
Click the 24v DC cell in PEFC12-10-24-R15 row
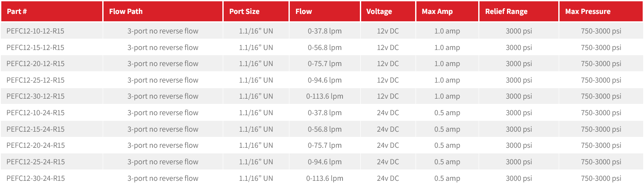point(388,113)
